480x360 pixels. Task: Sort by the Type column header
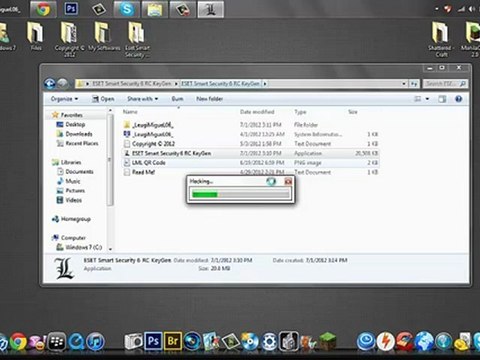pyautogui.click(x=300, y=112)
